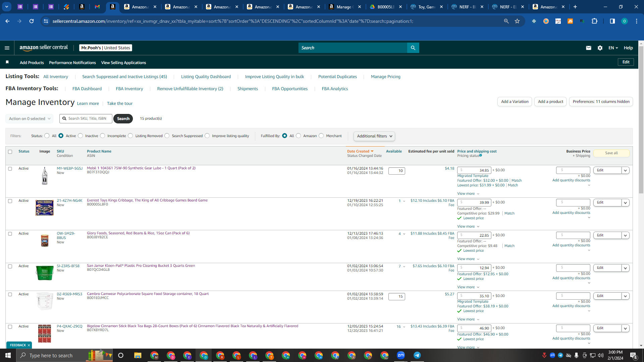Sort by the Date Created column
This screenshot has width=644, height=362.
point(360,151)
